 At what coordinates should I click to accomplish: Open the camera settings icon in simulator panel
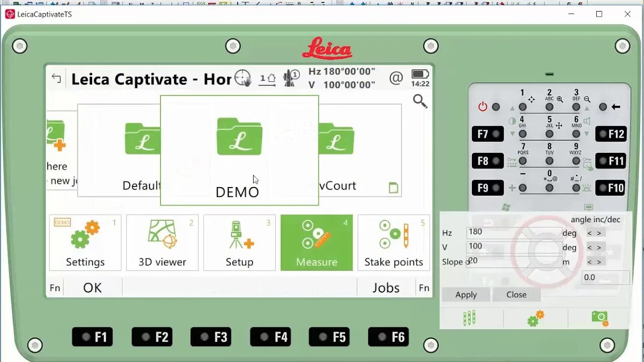[x=600, y=318]
